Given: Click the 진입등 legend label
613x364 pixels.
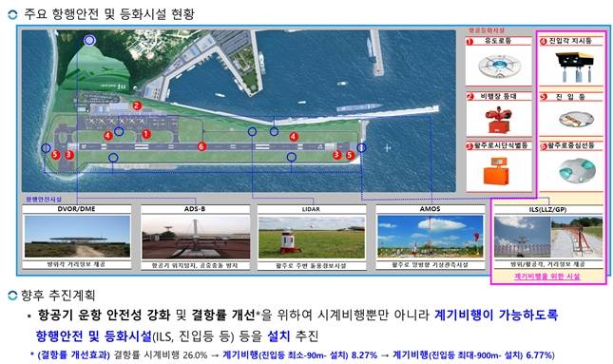Looking at the screenshot, I should [571, 97].
